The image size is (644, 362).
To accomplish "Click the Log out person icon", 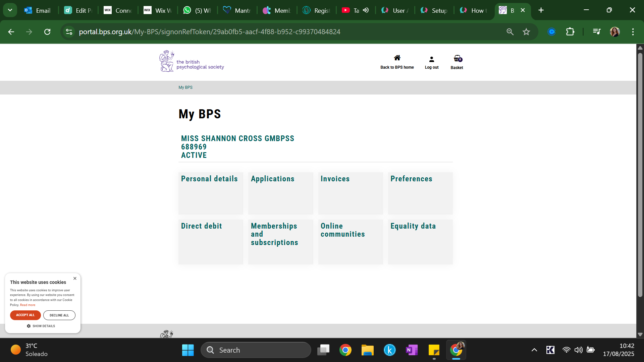I will (x=431, y=59).
